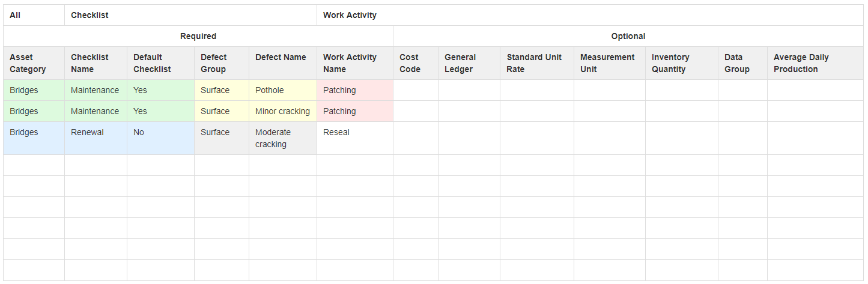Select the General Ledger column header
The width and height of the screenshot is (868, 284).
tap(469, 63)
